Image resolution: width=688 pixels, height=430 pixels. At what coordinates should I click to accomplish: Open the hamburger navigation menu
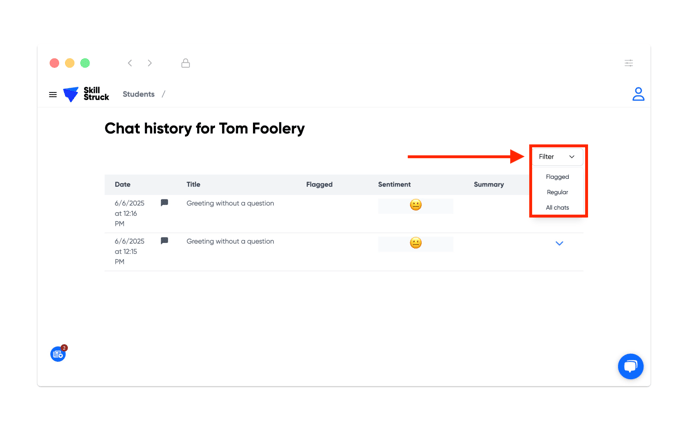53,94
